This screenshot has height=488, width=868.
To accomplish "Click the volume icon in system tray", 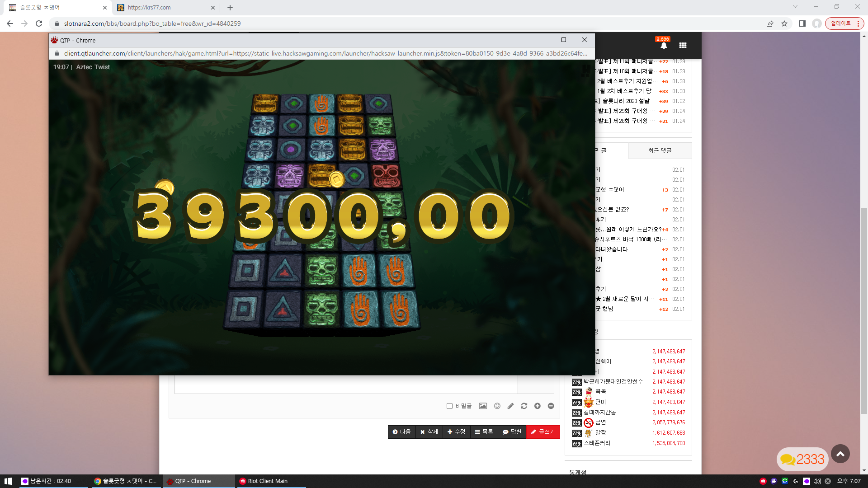I will [817, 481].
